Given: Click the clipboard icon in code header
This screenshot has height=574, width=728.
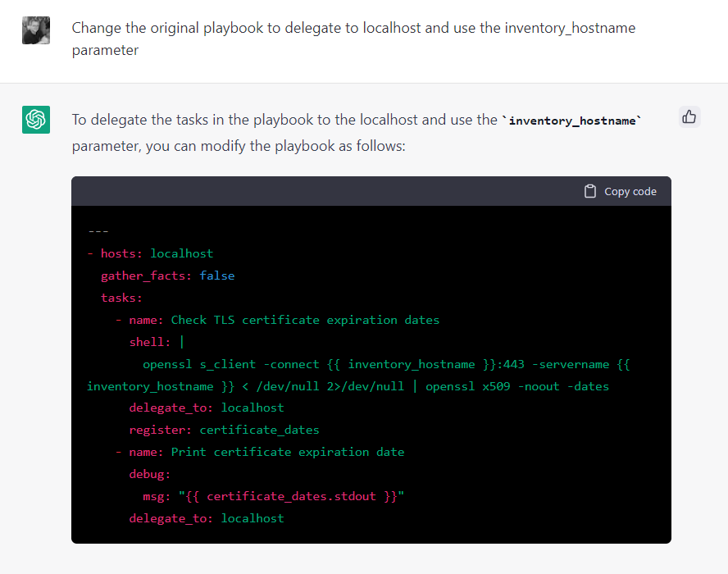Looking at the screenshot, I should click(589, 191).
